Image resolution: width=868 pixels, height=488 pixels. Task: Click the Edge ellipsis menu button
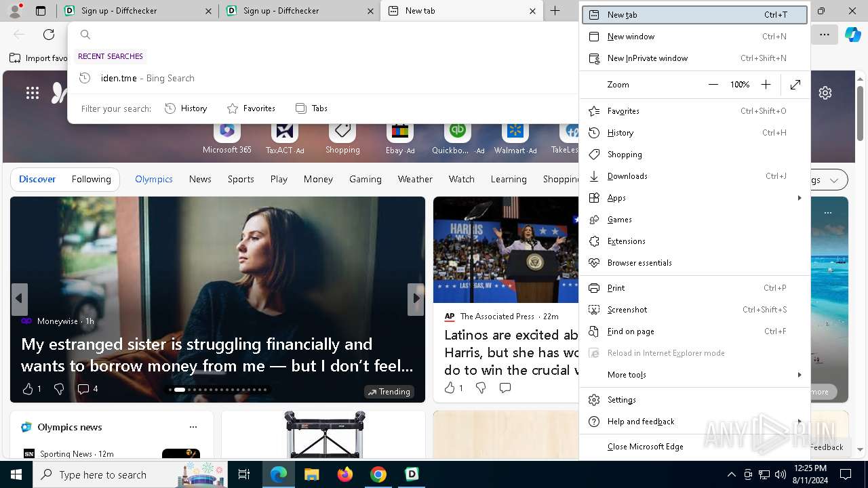[x=825, y=35]
